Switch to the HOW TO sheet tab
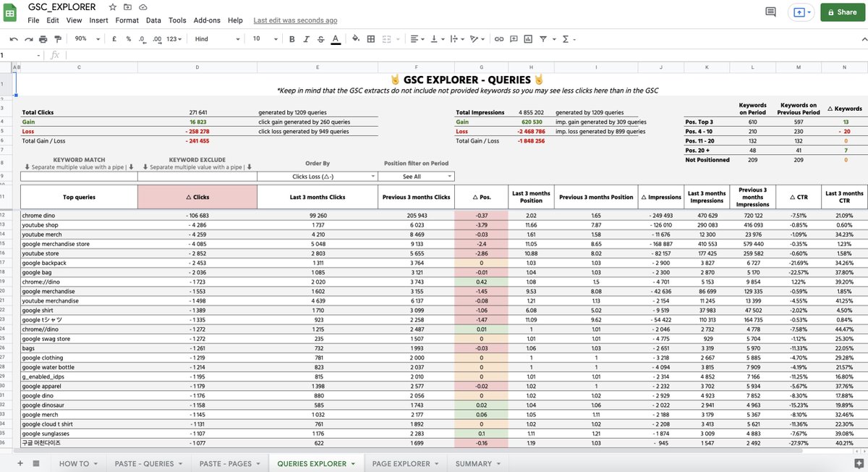 pos(78,463)
